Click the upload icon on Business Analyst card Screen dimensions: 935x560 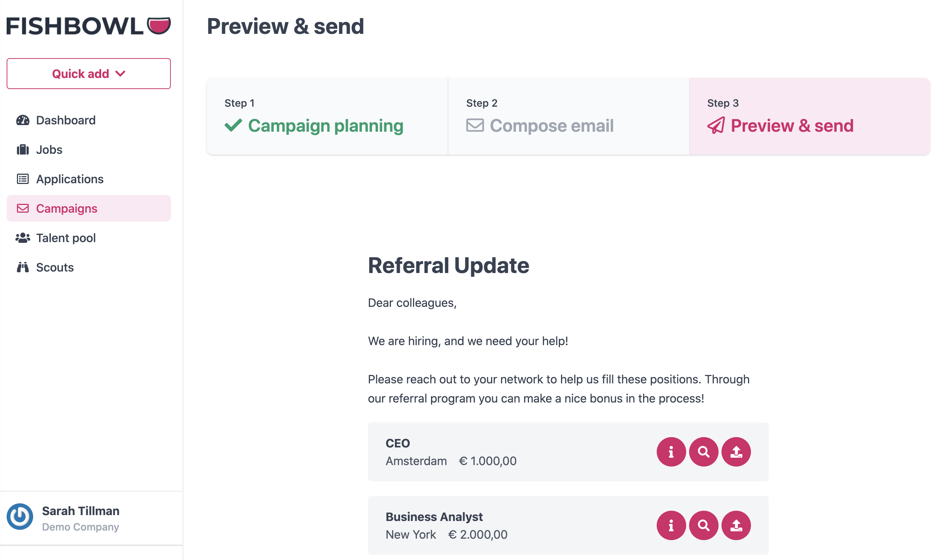click(x=736, y=525)
